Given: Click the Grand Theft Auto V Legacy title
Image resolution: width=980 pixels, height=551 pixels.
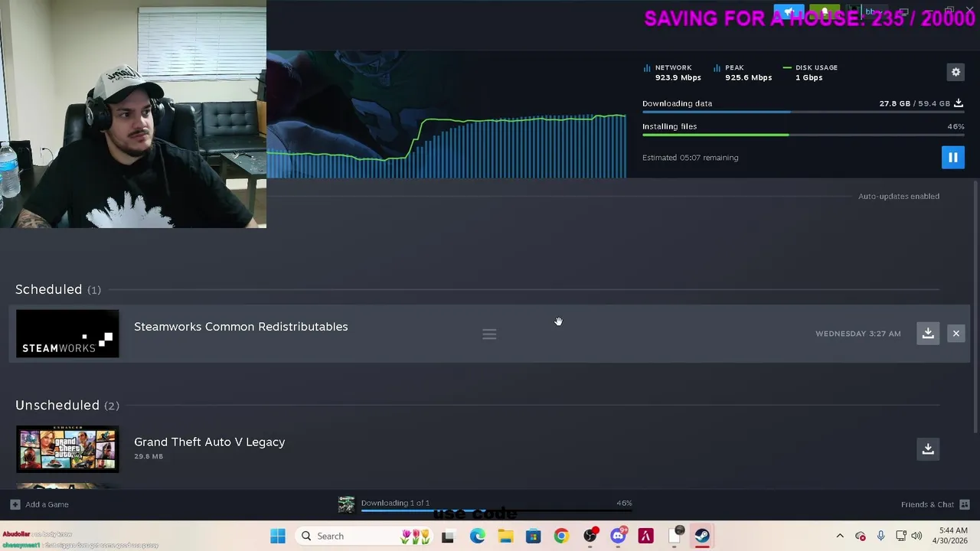Looking at the screenshot, I should pos(209,442).
